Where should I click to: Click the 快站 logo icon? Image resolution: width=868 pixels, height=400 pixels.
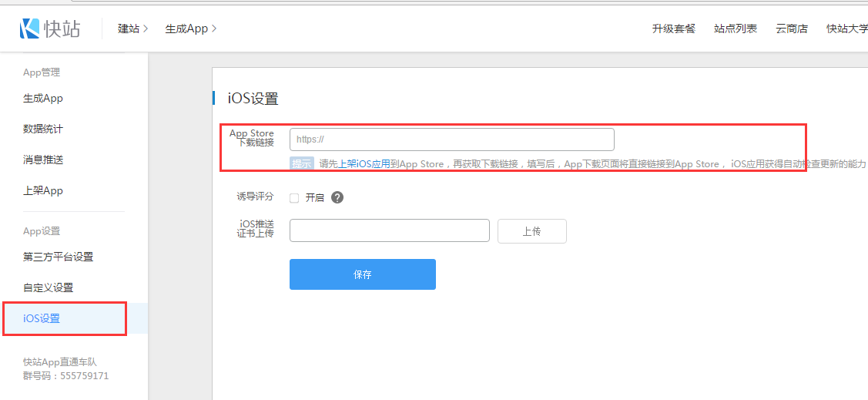pos(30,29)
